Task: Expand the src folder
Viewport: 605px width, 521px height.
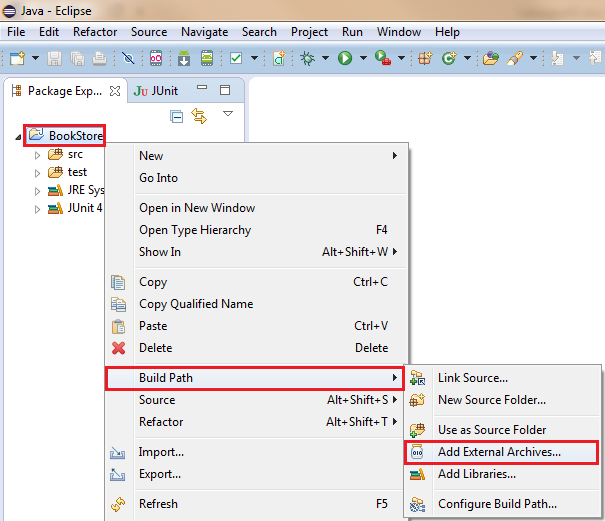Action: [x=37, y=155]
